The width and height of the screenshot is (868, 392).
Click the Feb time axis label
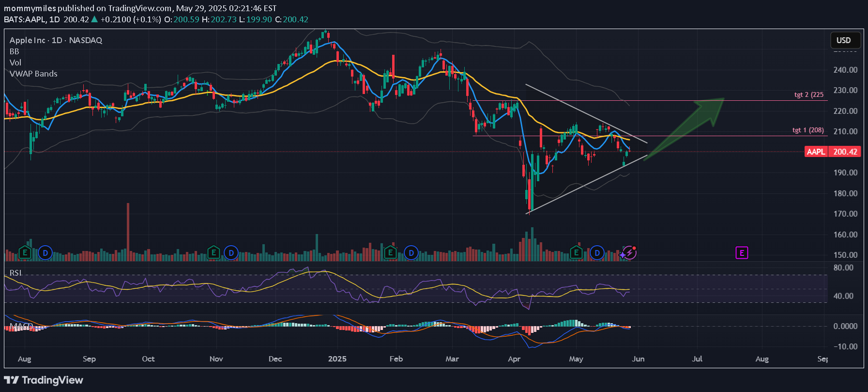click(x=396, y=359)
